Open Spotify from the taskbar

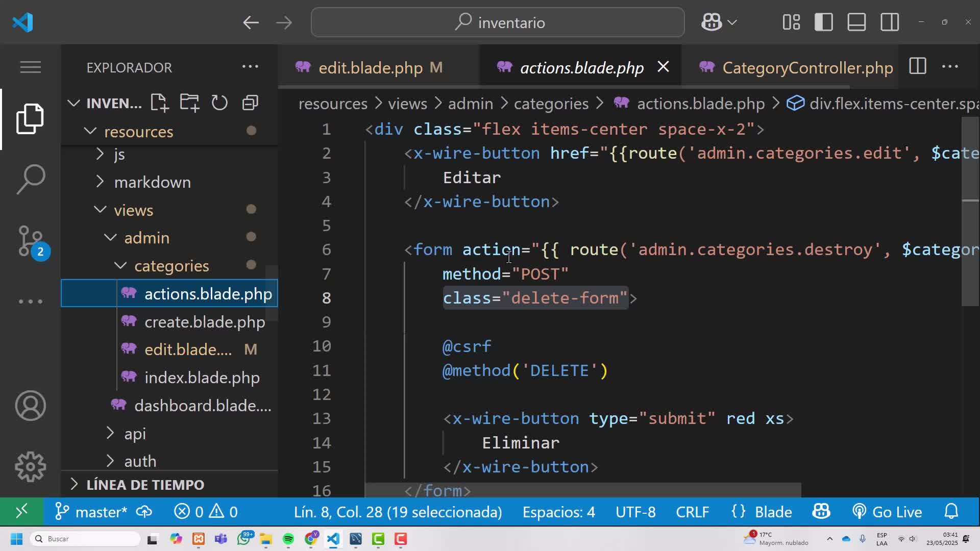(x=288, y=539)
